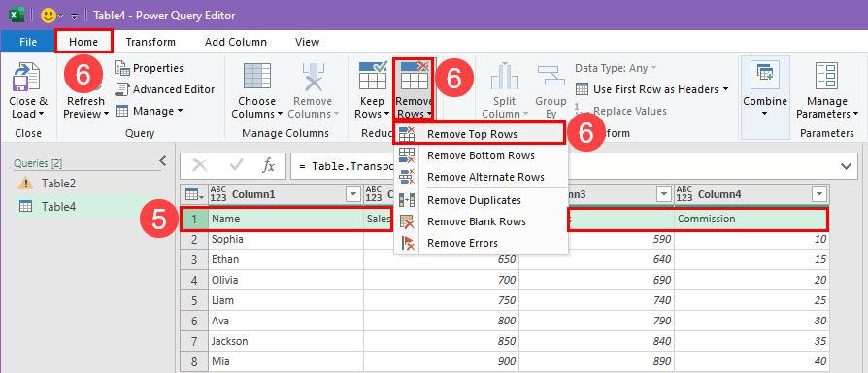The image size is (868, 373).
Task: Click the Remove Top Rows icon
Action: (x=407, y=134)
